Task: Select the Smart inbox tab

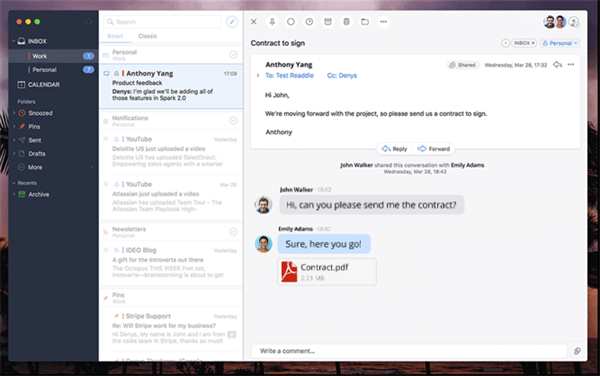Action: (x=115, y=36)
